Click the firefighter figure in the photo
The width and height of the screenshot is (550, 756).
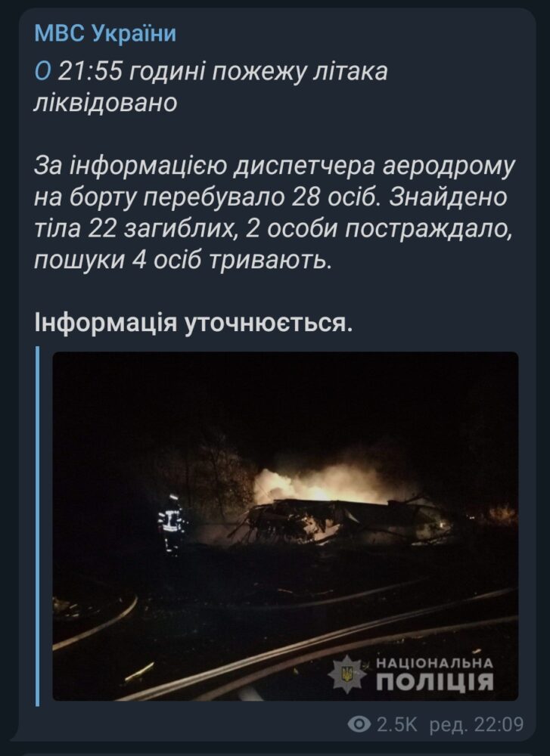(x=172, y=525)
